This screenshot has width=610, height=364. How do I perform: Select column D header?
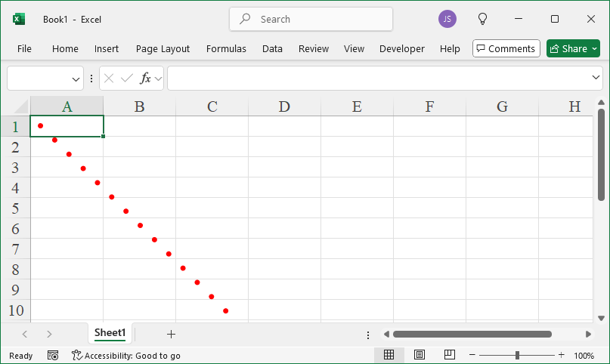(284, 106)
